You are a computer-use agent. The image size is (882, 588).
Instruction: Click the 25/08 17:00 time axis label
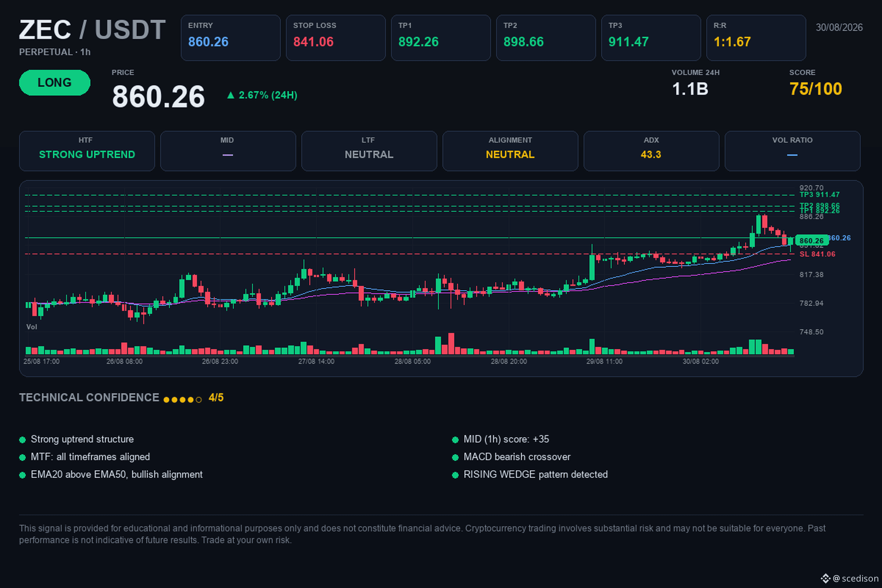pyautogui.click(x=41, y=362)
